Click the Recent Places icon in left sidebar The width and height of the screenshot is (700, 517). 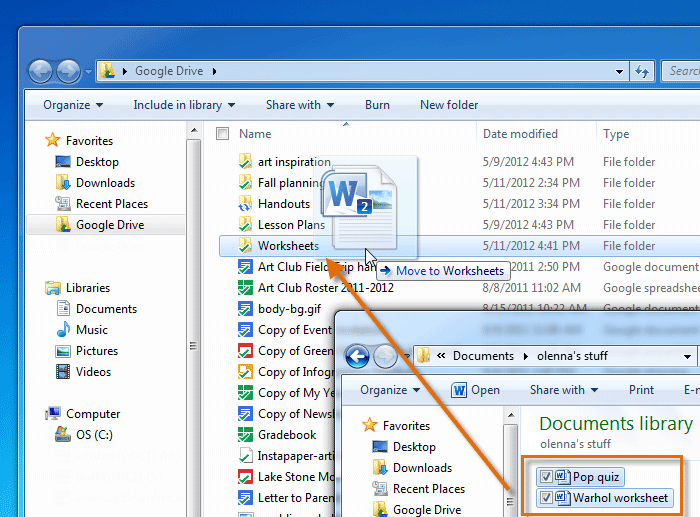[63, 204]
